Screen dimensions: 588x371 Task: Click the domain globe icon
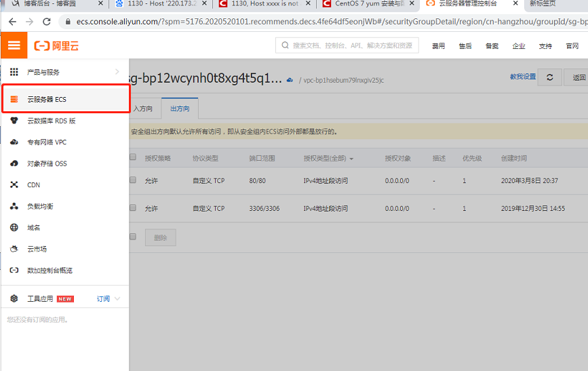[x=14, y=227]
